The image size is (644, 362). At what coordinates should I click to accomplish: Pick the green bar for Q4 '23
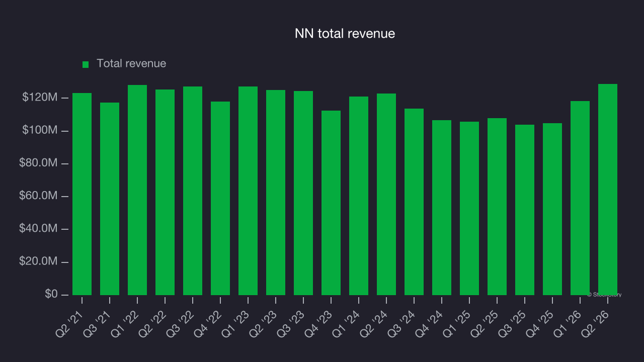(331, 203)
